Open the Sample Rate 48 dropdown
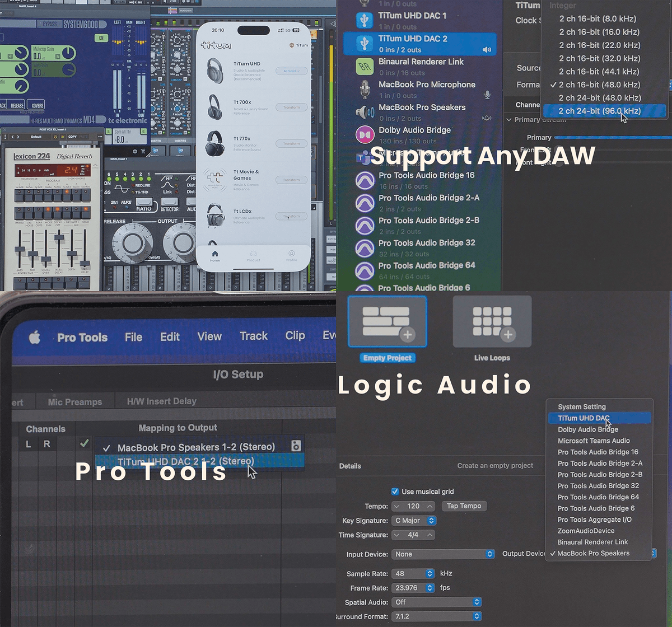Viewport: 672px width, 627px height. click(413, 574)
